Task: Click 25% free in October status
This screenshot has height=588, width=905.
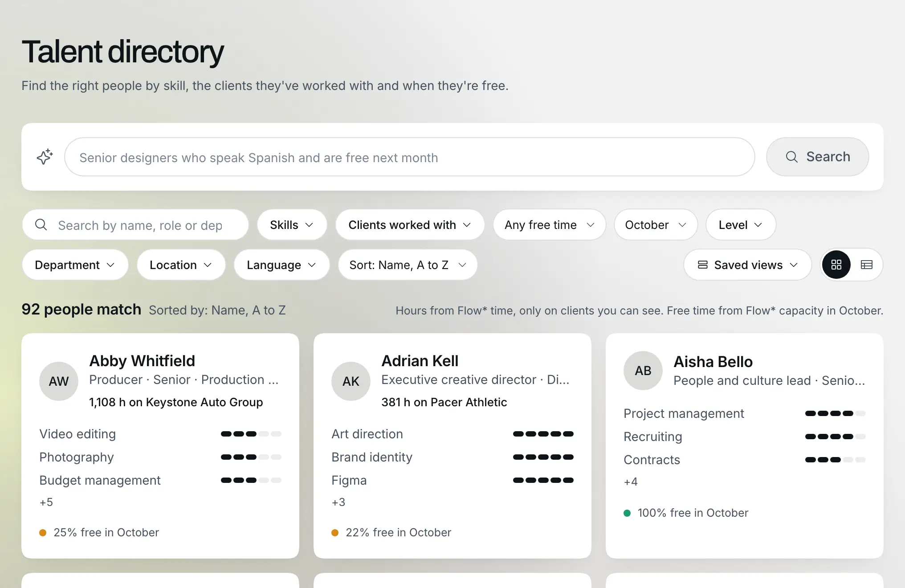Action: coord(99,532)
